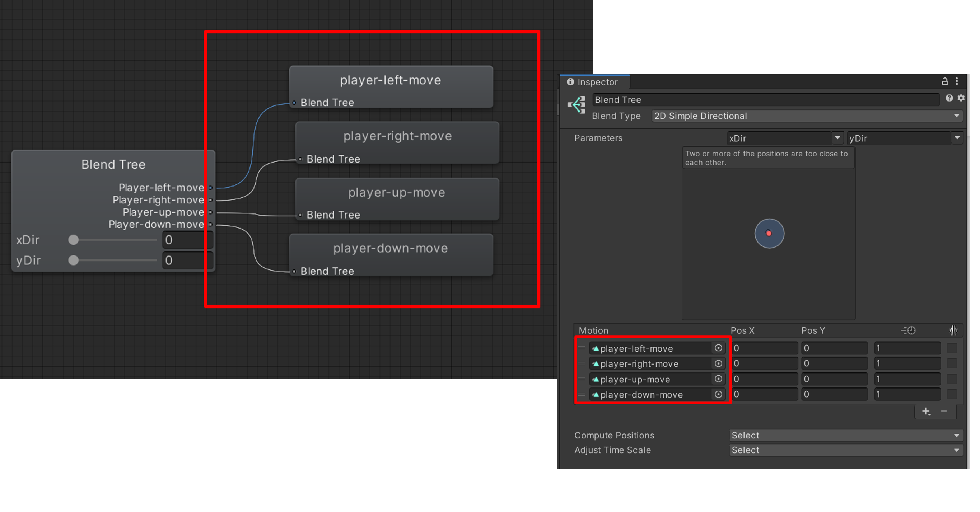Open the Blend Tree settings gear icon

click(961, 98)
